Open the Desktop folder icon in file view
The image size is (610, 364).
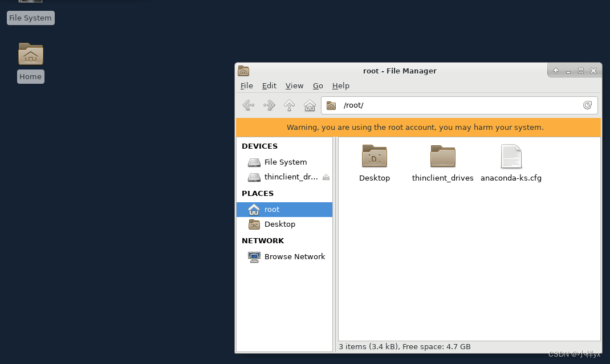(x=374, y=156)
